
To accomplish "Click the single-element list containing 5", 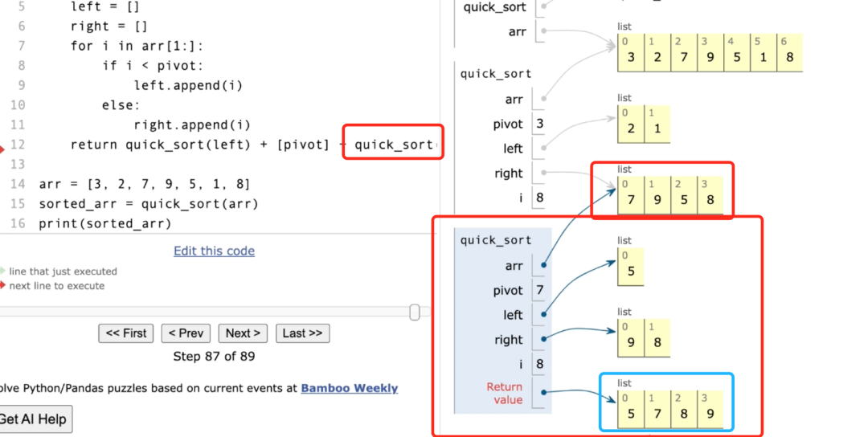I will point(631,268).
